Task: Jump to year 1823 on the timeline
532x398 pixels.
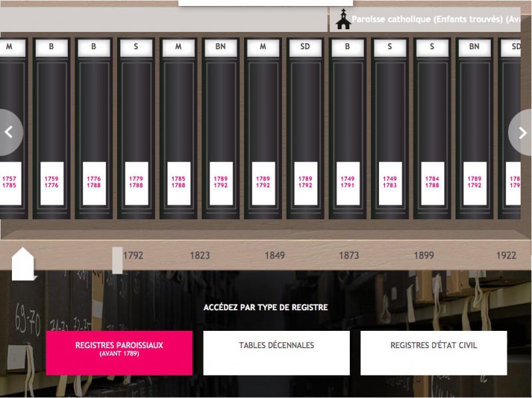Action: click(x=199, y=255)
